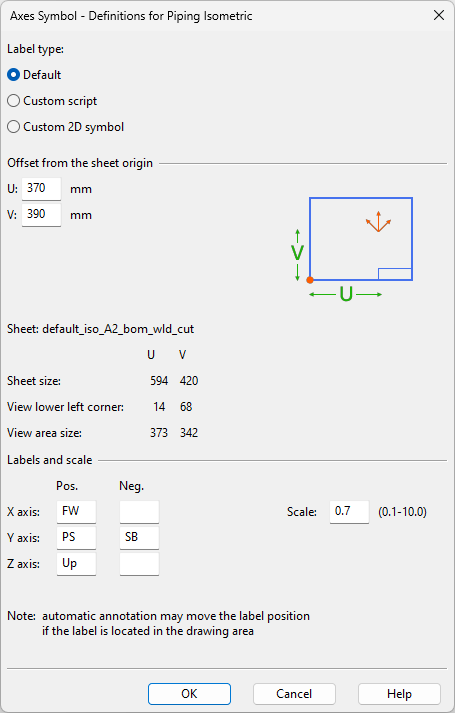Screen dimensions: 455x713
Task: Click the V offset input field
Action: pyautogui.click(x=41, y=215)
